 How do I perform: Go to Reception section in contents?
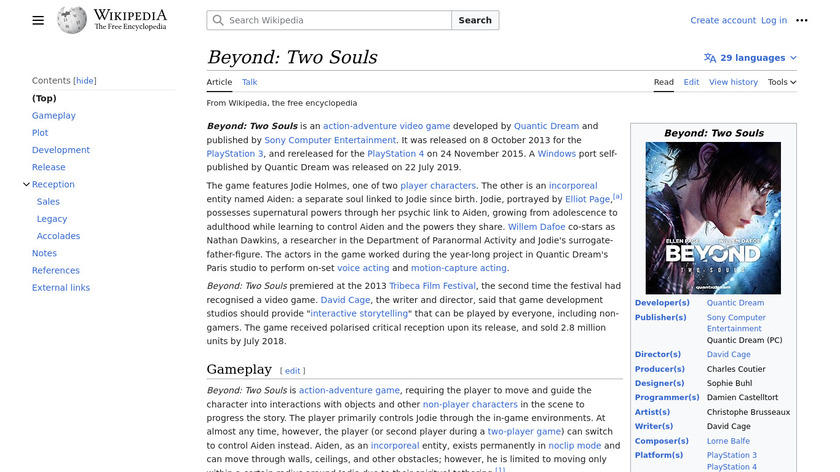tap(53, 184)
